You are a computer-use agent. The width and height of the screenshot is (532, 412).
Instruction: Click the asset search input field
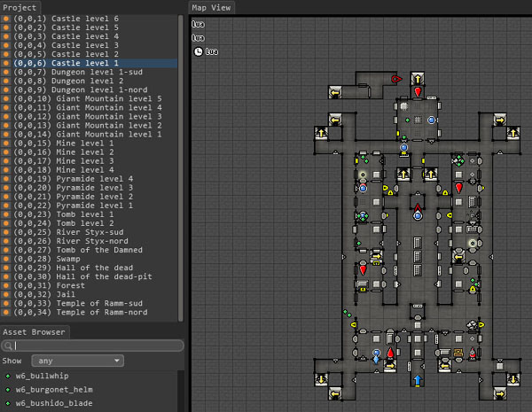[x=96, y=346]
